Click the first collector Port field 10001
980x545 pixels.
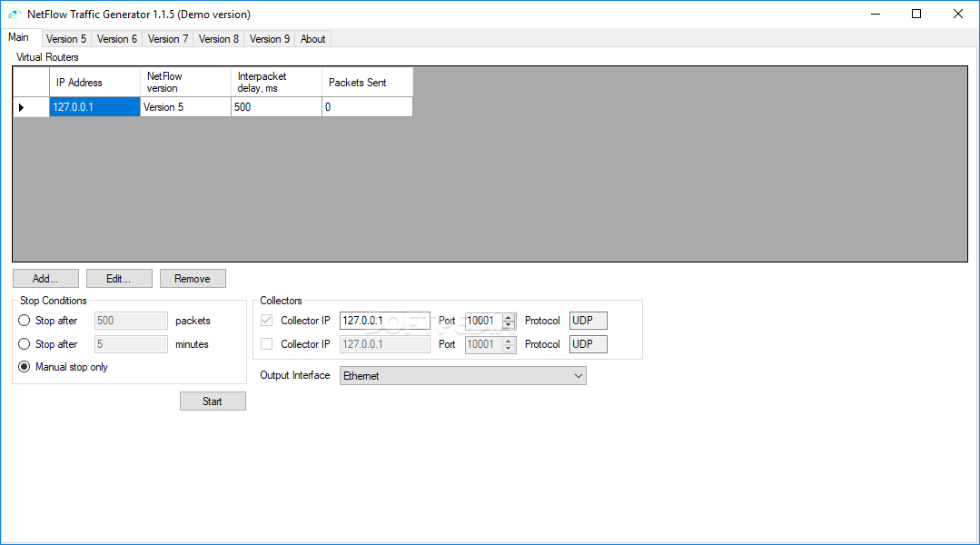[484, 321]
